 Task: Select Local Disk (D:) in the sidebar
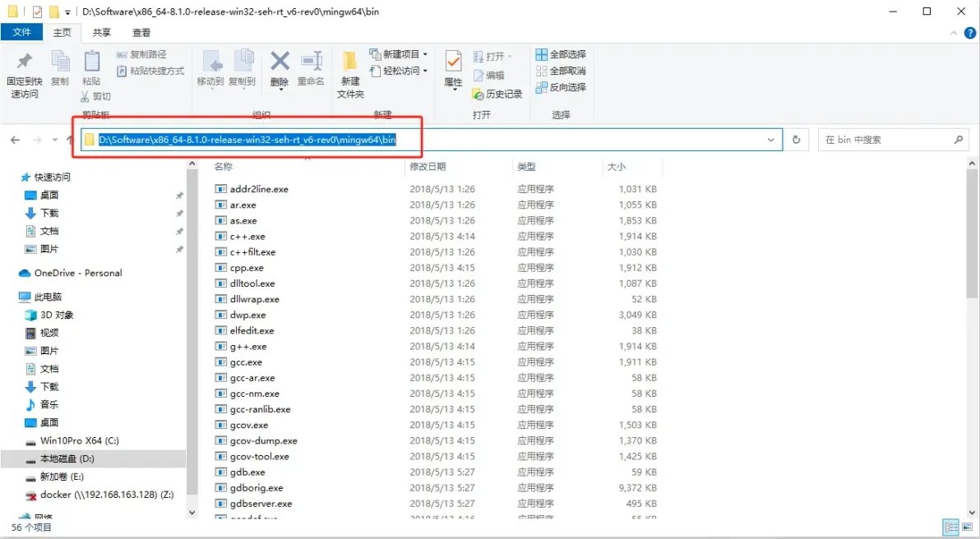tap(59, 458)
